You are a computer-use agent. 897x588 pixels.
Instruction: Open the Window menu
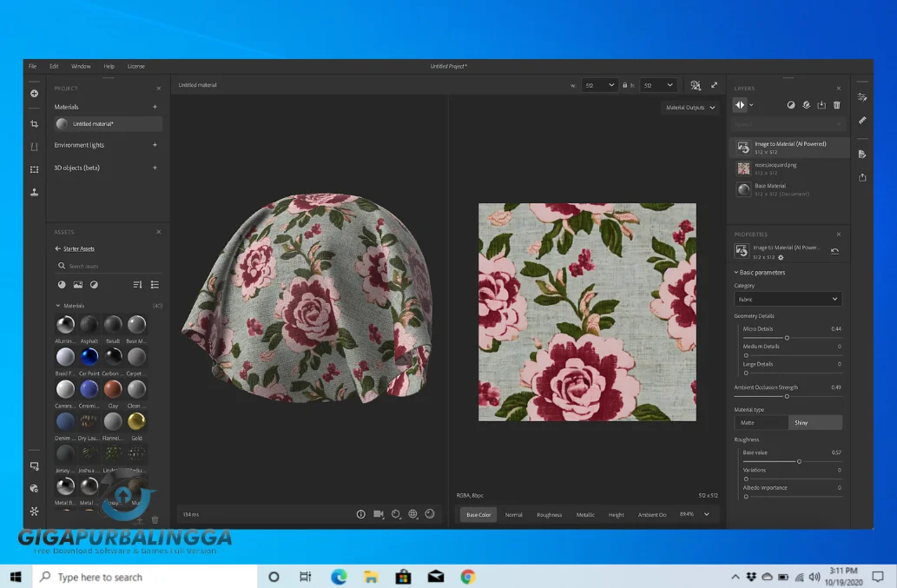pyautogui.click(x=79, y=65)
